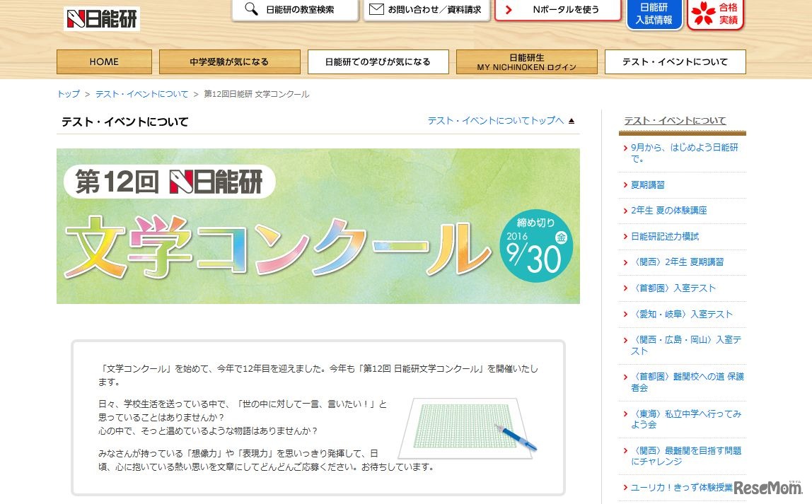Click sidebar heading テスト・イベントについて
Screen dimensions: 812x504
(x=675, y=121)
